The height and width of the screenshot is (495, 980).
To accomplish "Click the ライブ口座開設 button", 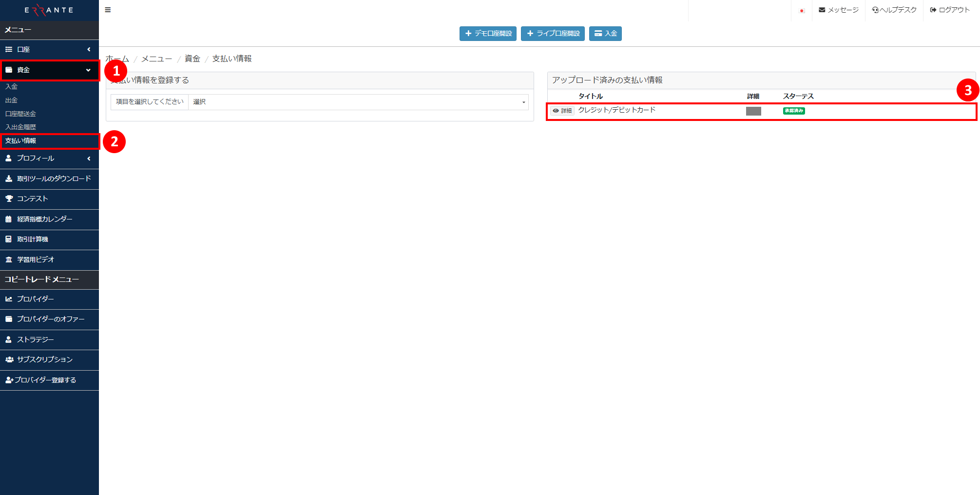I will point(553,34).
